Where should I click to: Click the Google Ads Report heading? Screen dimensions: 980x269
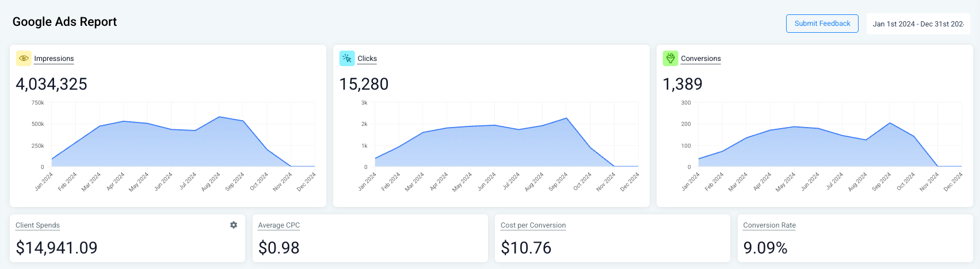64,22
